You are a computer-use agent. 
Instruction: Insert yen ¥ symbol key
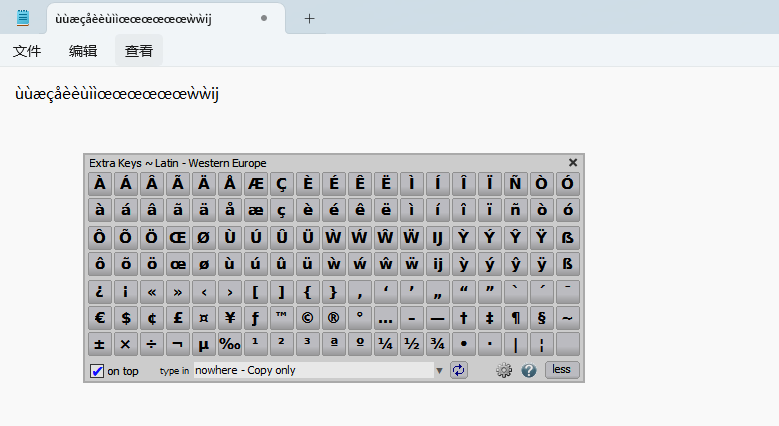click(230, 318)
